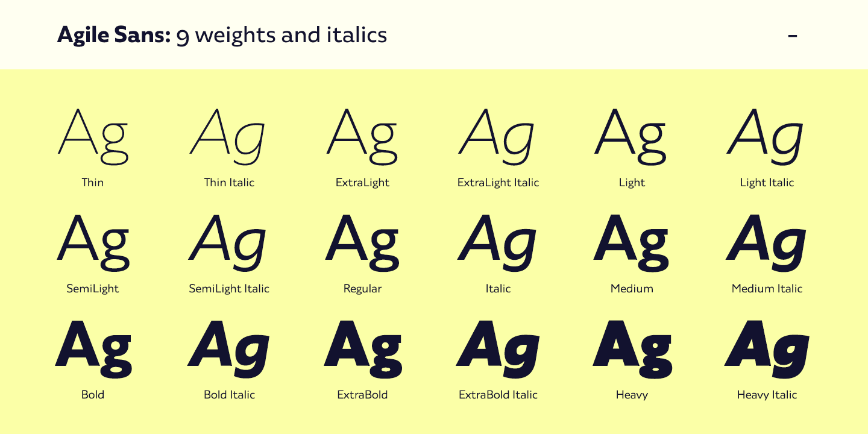Select the Italic Ag preview
The width and height of the screenshot is (868, 434).
point(498,241)
